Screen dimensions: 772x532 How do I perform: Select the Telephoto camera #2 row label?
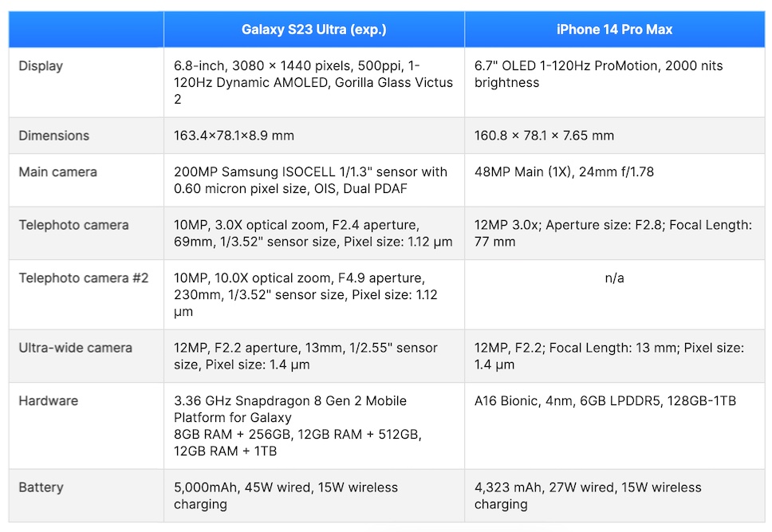84,278
